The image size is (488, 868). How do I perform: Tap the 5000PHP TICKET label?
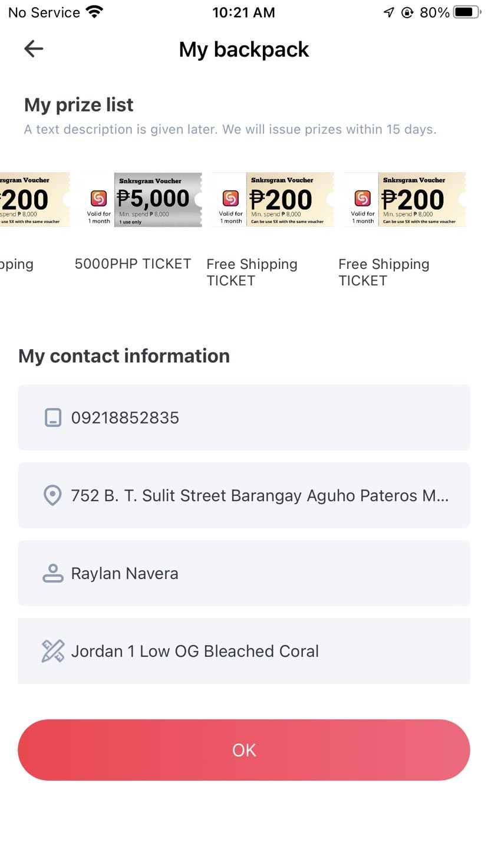133,264
